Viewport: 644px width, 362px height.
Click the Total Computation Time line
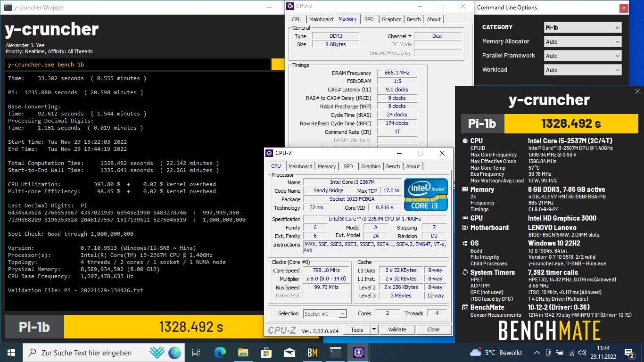113,163
